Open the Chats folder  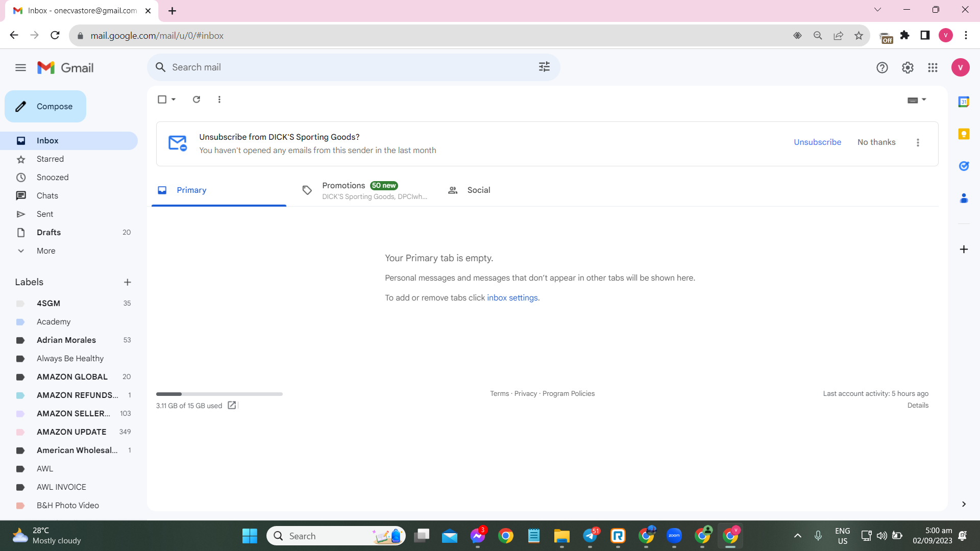click(x=69, y=195)
